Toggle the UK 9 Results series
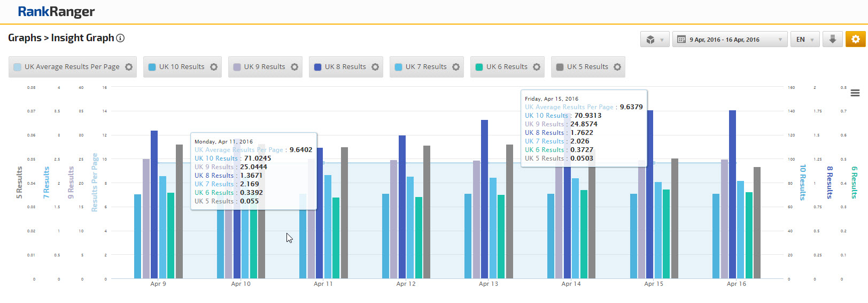 point(264,67)
